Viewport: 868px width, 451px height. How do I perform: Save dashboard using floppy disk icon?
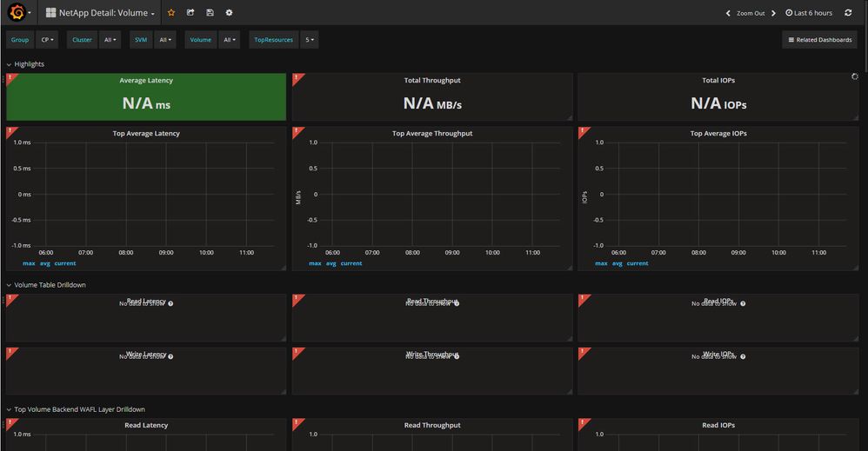click(210, 13)
